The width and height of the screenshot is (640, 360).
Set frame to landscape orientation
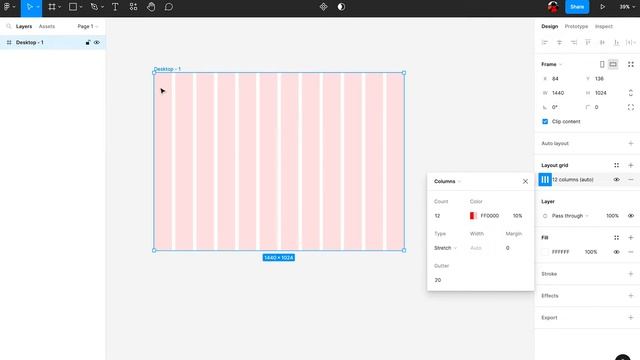tap(613, 64)
